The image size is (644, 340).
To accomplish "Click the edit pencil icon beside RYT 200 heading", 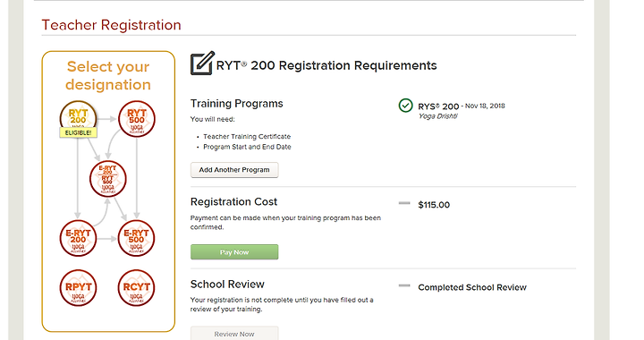I will click(x=202, y=64).
